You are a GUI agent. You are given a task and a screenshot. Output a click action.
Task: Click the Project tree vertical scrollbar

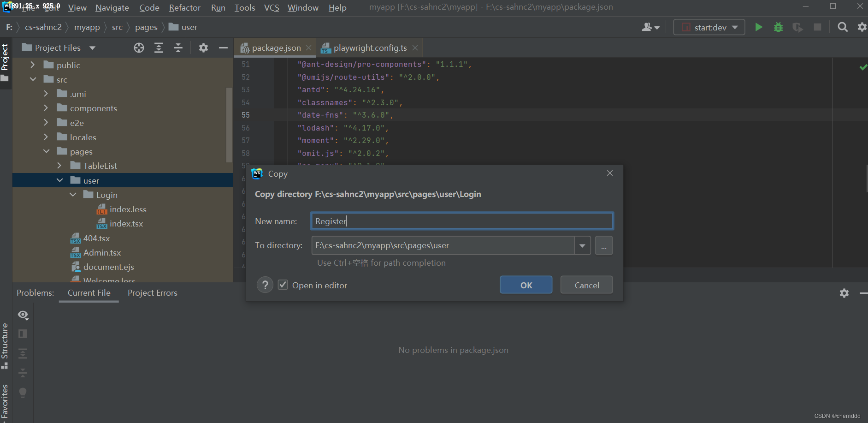coord(229,125)
